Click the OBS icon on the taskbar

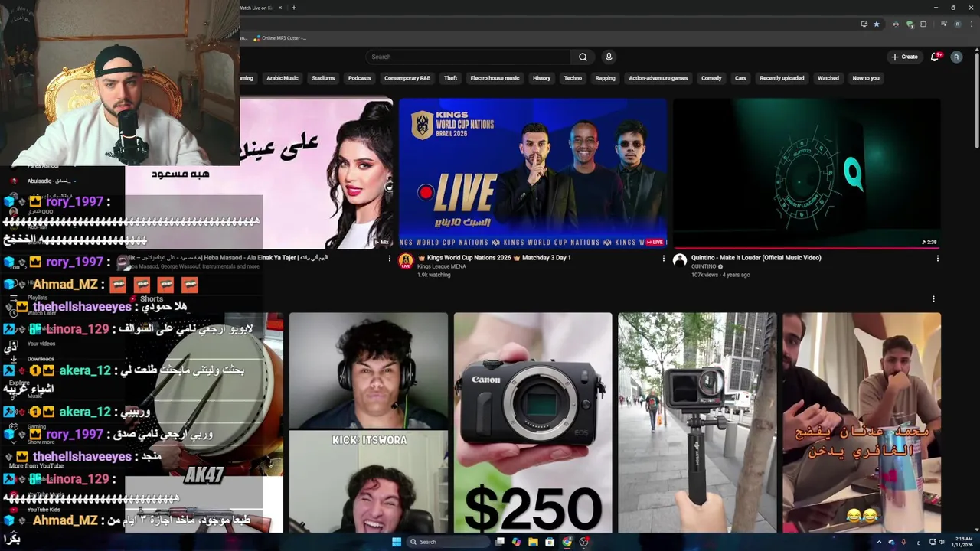coord(583,542)
